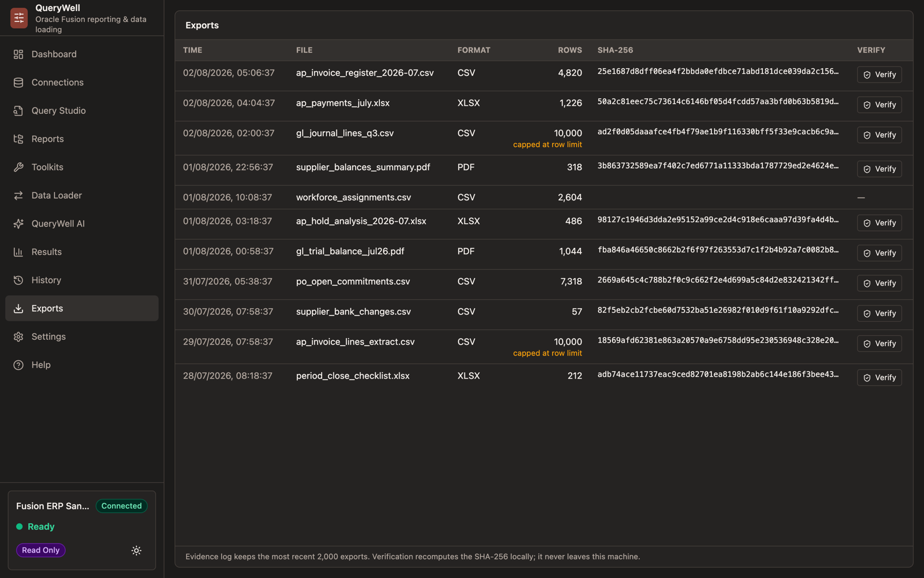Viewport: 924px width, 578px height.
Task: Click file name workforce_assignments.csv
Action: (353, 198)
